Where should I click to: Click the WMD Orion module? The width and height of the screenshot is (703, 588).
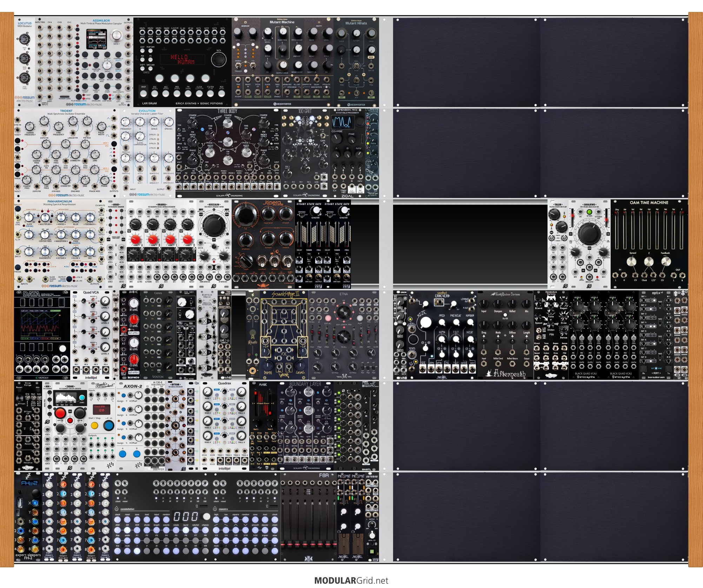pyautogui.click(x=400, y=335)
